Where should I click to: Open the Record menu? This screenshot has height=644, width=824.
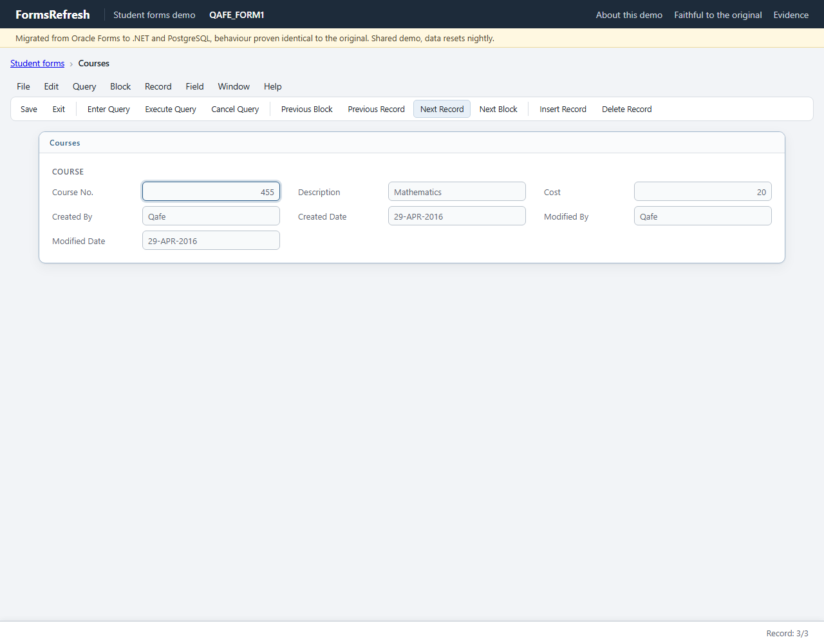(x=158, y=86)
